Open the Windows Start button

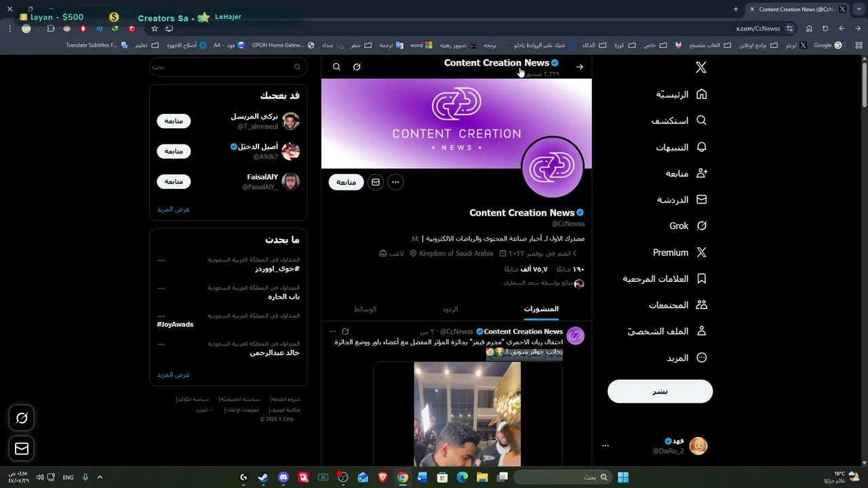point(623,477)
